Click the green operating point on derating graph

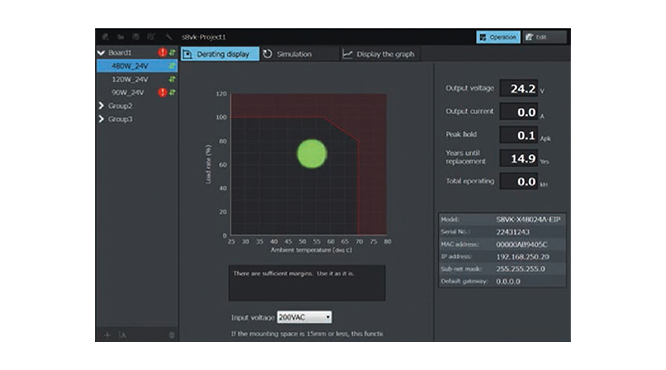pos(312,154)
